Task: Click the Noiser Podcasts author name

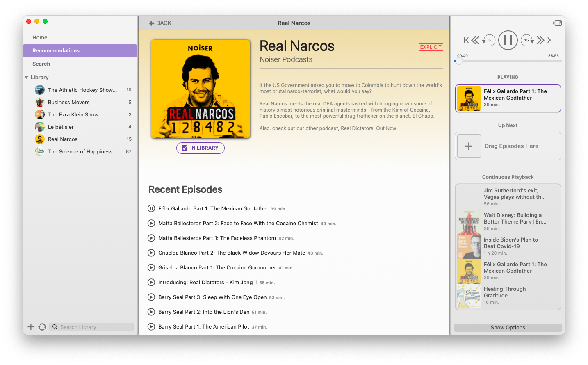Action: coord(286,59)
